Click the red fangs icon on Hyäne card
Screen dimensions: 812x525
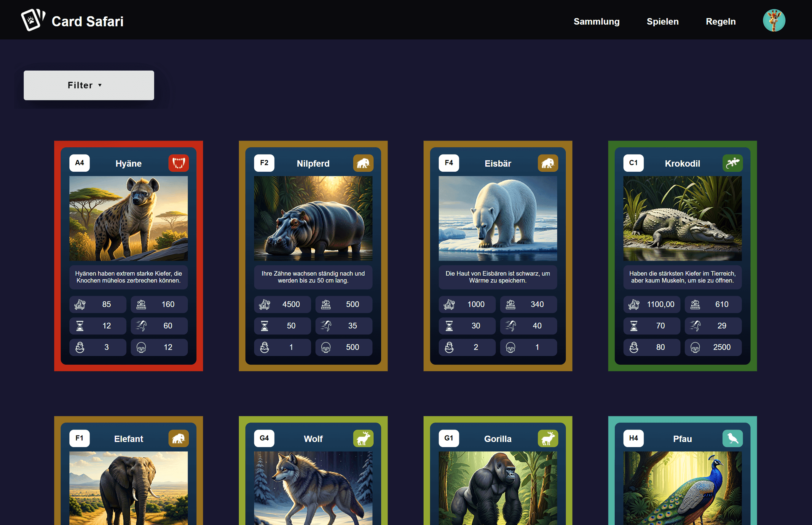click(x=178, y=163)
